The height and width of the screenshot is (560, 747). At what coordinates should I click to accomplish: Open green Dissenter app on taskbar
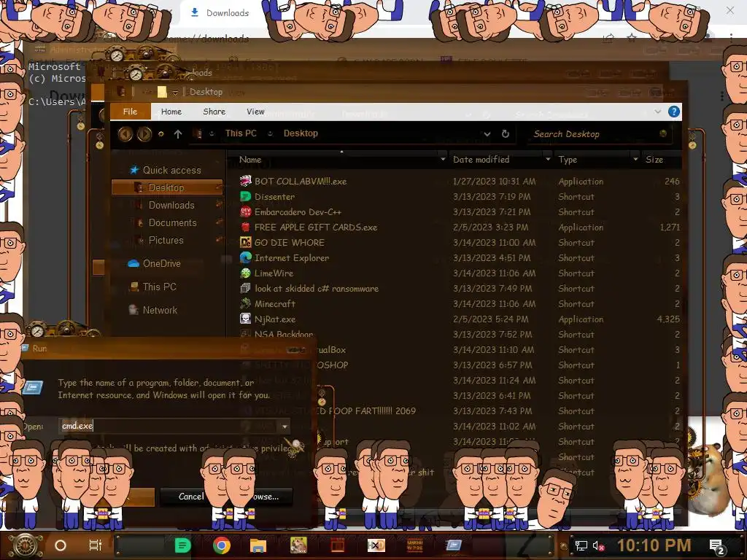click(182, 545)
